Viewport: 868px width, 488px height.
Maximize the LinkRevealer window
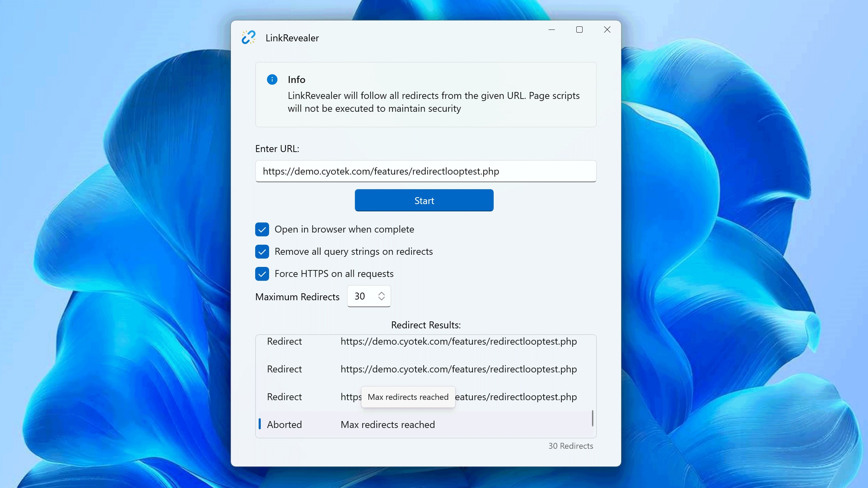[579, 30]
